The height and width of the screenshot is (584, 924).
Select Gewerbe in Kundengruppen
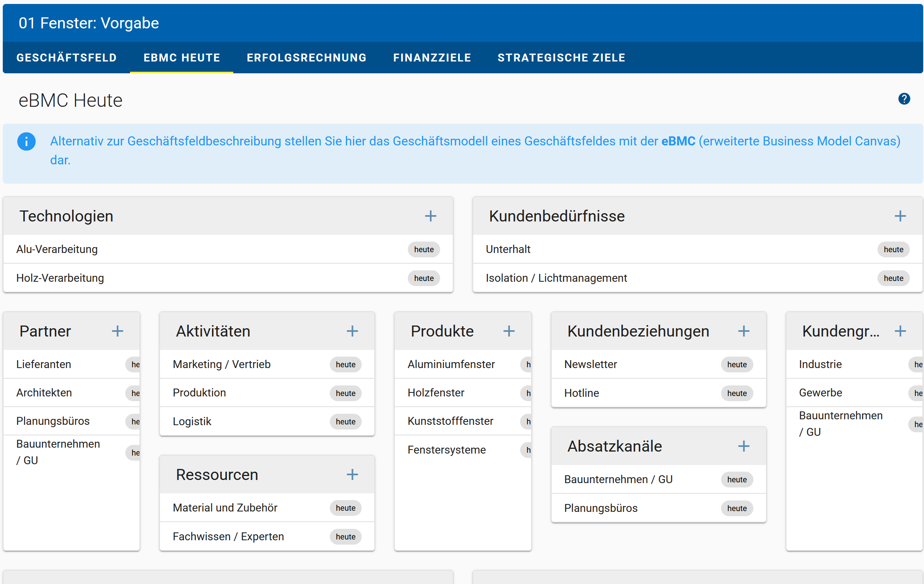(x=854, y=393)
